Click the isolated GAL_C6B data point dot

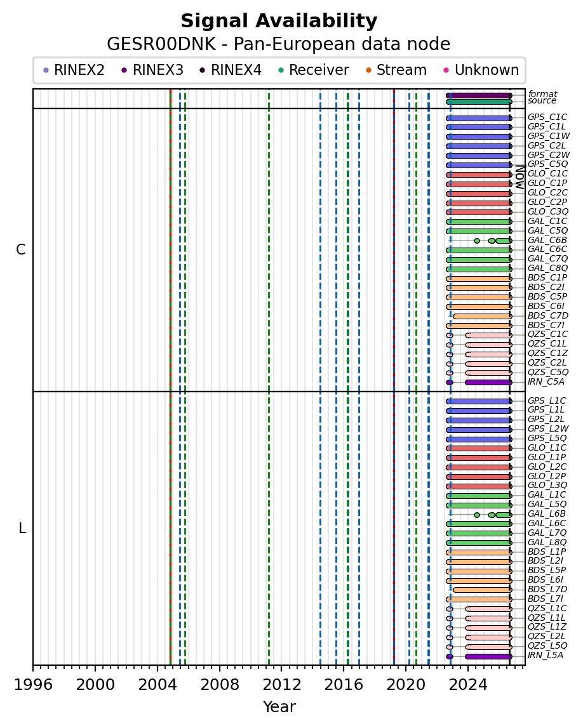[476, 241]
